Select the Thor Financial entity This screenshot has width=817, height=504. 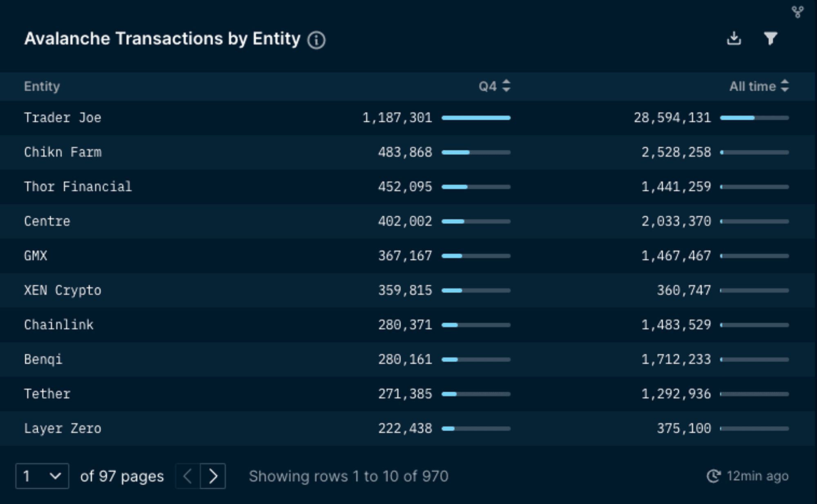point(78,187)
